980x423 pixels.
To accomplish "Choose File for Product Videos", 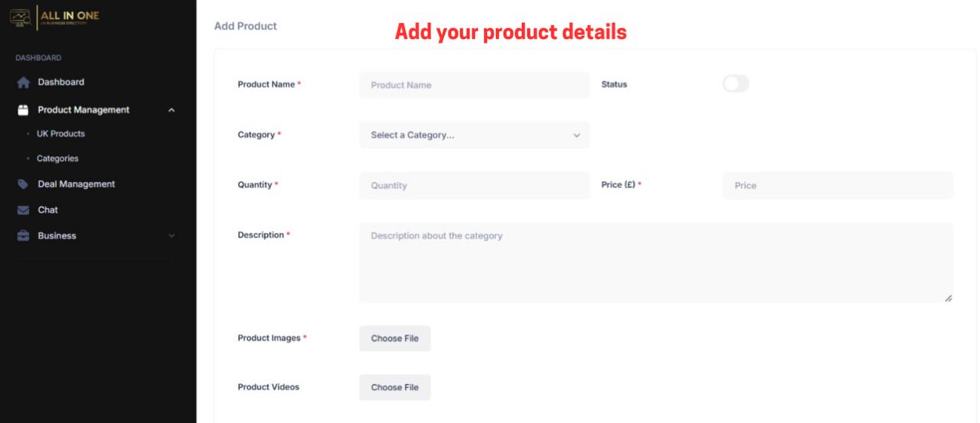I will tap(395, 388).
